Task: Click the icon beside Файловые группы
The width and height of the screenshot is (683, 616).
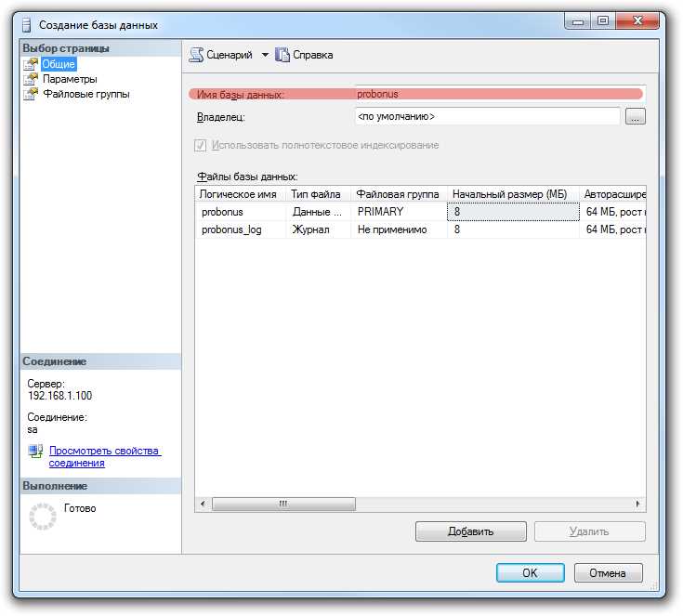Action: 31,94
